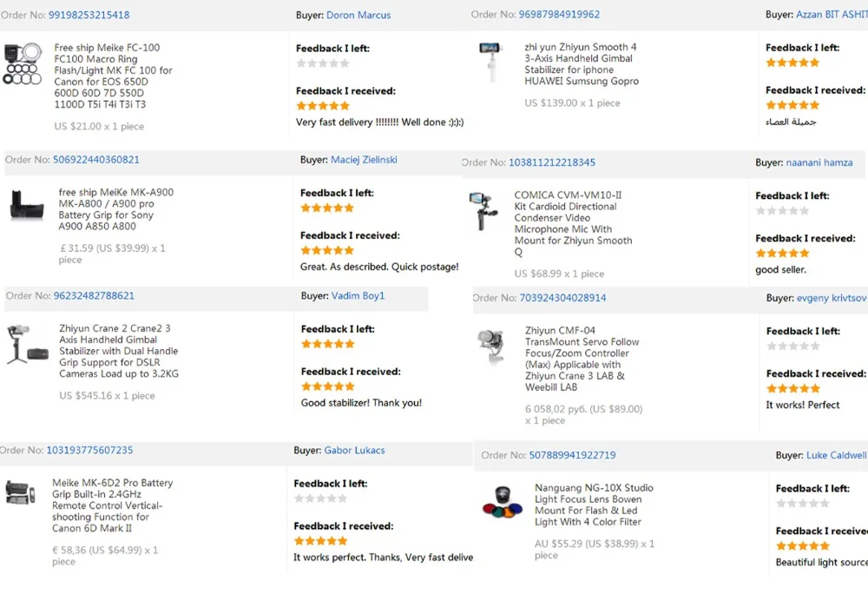Click the MK-A900 battery grip product image
868x601 pixels.
coord(26,206)
